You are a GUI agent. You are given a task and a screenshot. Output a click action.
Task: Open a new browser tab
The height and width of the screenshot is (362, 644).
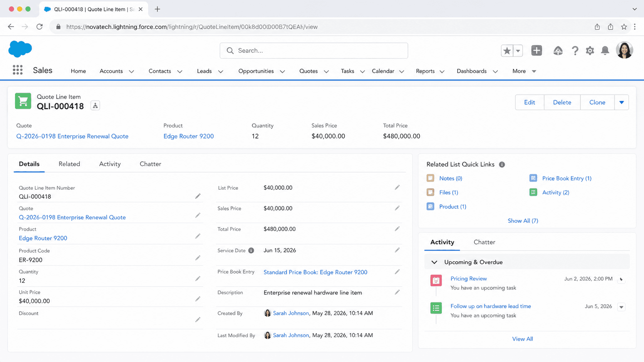click(157, 9)
